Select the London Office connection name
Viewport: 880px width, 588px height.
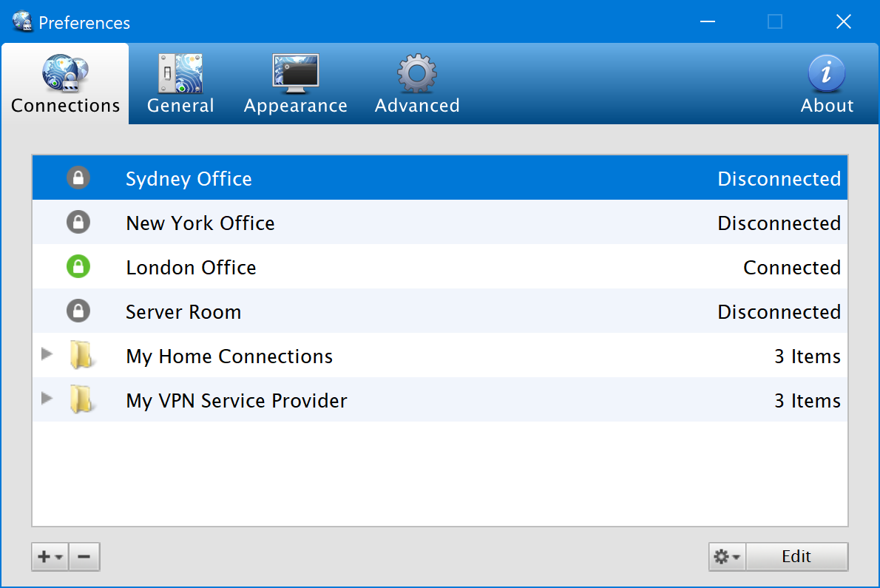click(191, 268)
